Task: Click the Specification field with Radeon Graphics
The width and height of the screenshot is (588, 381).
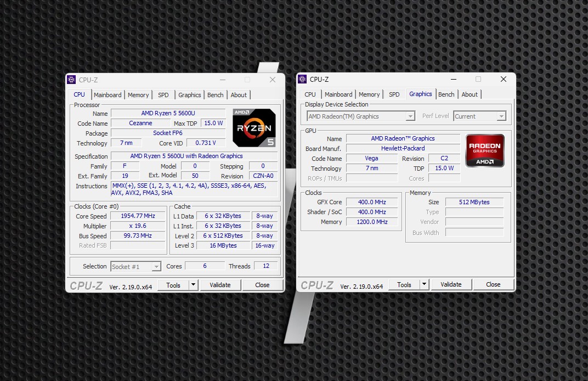Action: [x=194, y=156]
